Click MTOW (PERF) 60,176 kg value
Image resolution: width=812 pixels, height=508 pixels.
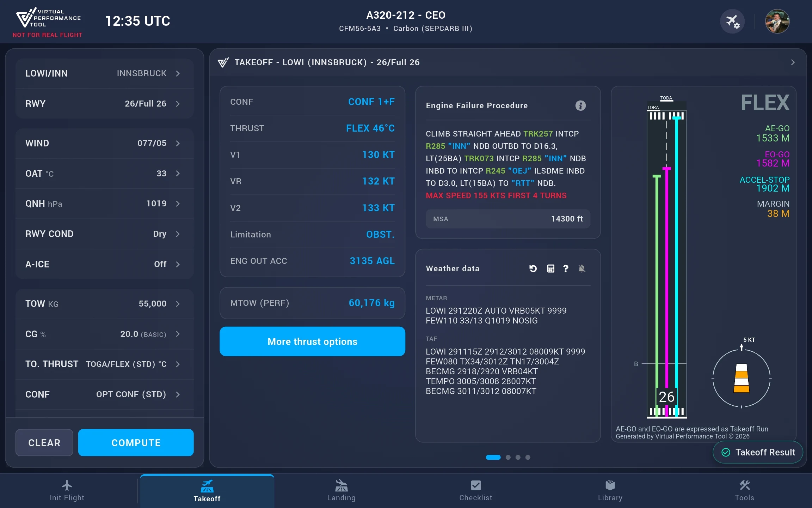click(x=371, y=303)
